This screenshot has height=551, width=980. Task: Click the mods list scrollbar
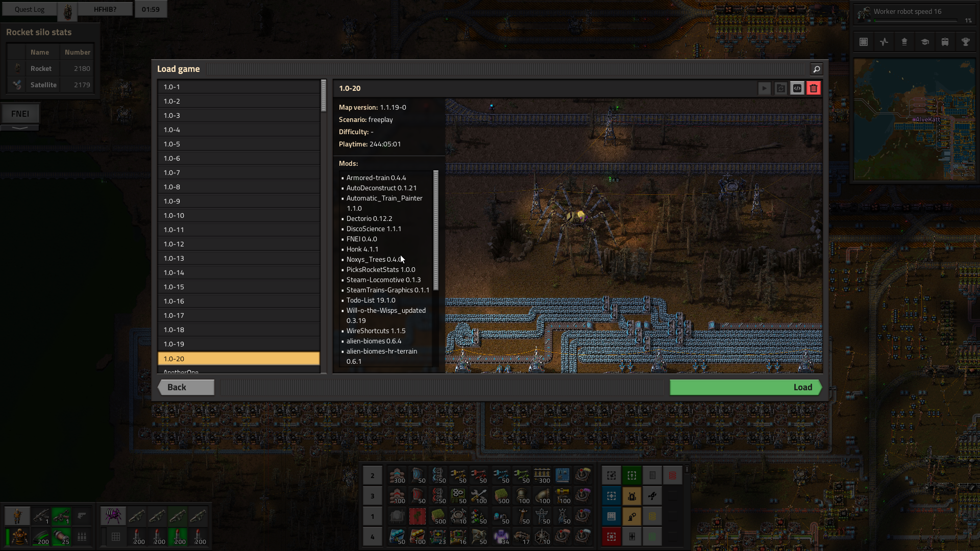[x=436, y=230]
